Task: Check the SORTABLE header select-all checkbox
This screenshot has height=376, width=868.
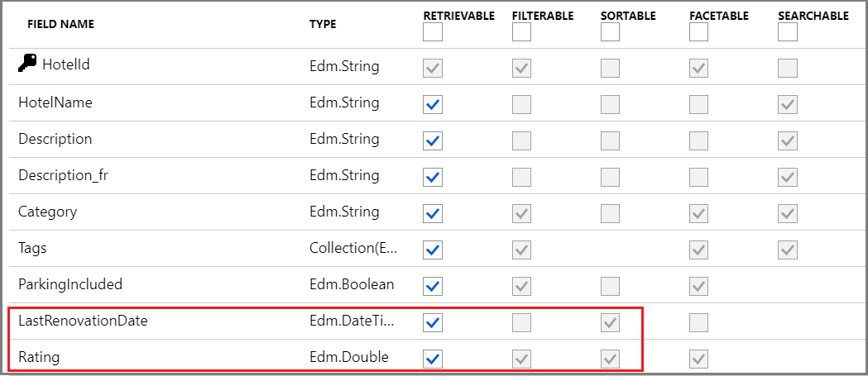Action: click(610, 32)
